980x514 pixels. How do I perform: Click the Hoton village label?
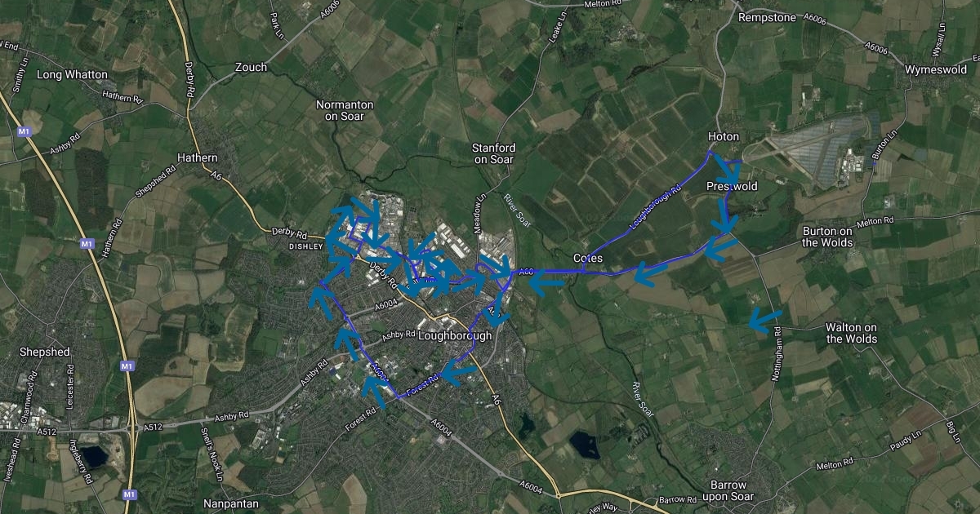[723, 136]
